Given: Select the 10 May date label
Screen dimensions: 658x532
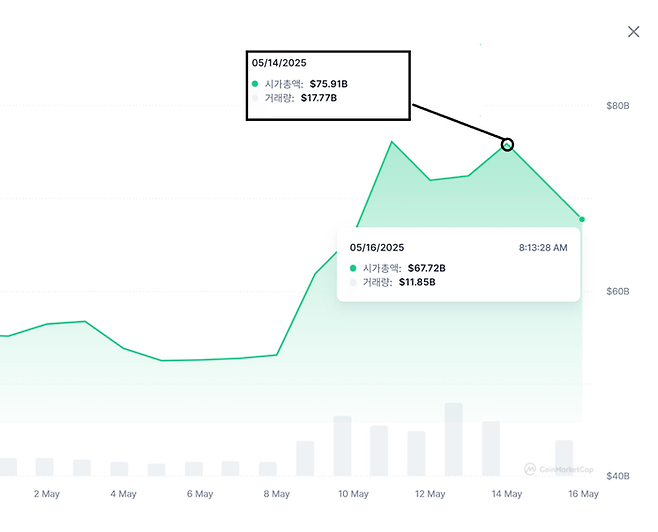Looking at the screenshot, I should click(353, 494).
